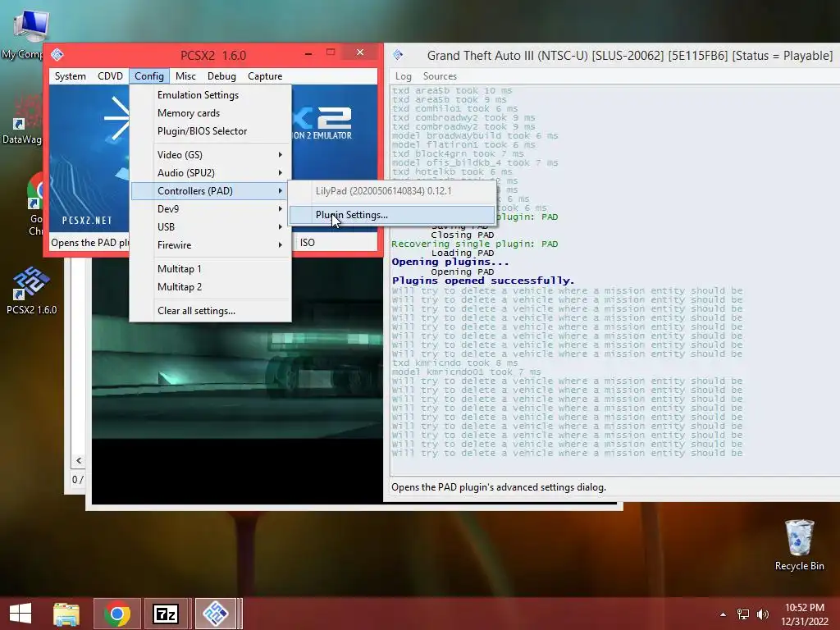The image size is (840, 630).
Task: Toggle Multitap 2 option
Action: [211, 287]
